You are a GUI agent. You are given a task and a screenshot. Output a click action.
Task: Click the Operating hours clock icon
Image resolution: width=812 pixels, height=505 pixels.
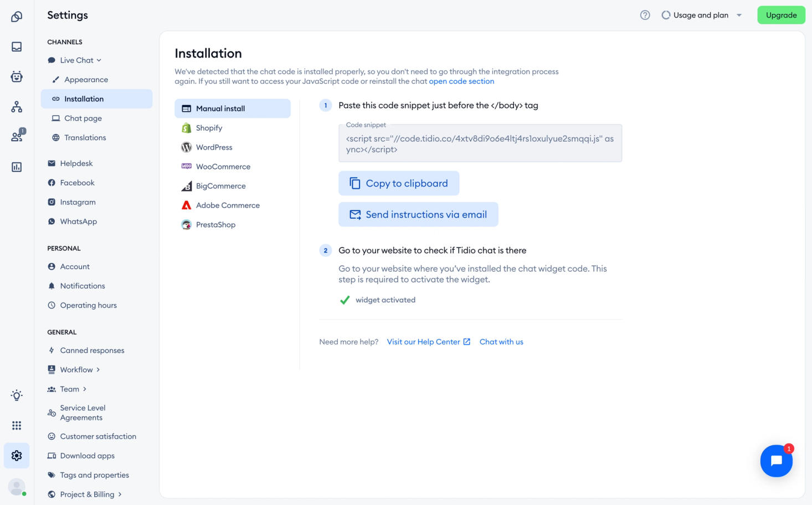[x=52, y=305]
